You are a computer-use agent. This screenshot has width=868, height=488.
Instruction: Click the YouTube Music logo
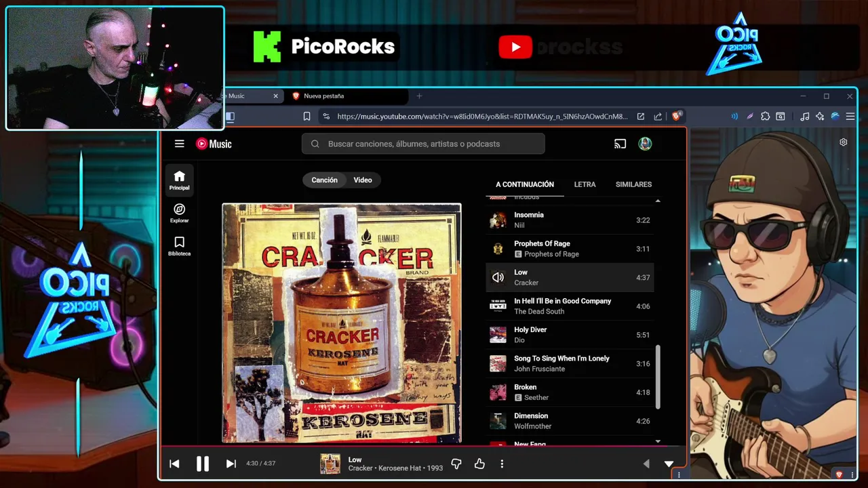pyautogui.click(x=214, y=144)
